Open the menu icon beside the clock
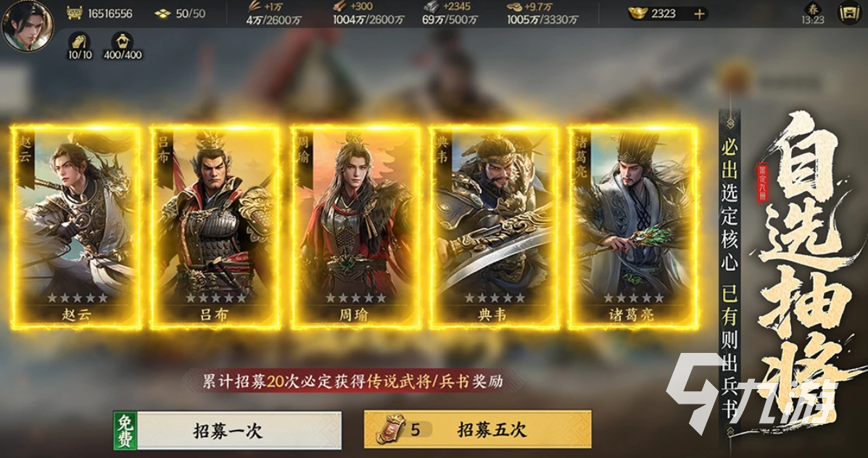The image size is (868, 458). coord(848,14)
